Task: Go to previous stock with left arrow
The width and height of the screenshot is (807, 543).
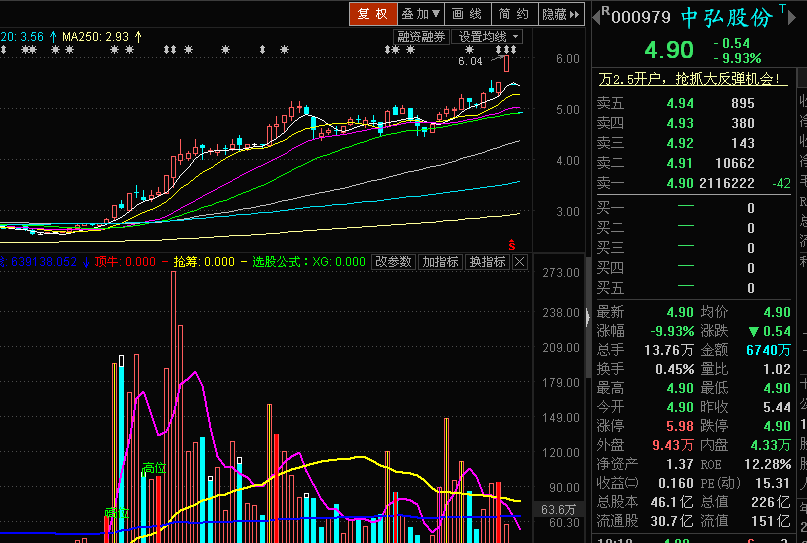Action: [x=597, y=17]
